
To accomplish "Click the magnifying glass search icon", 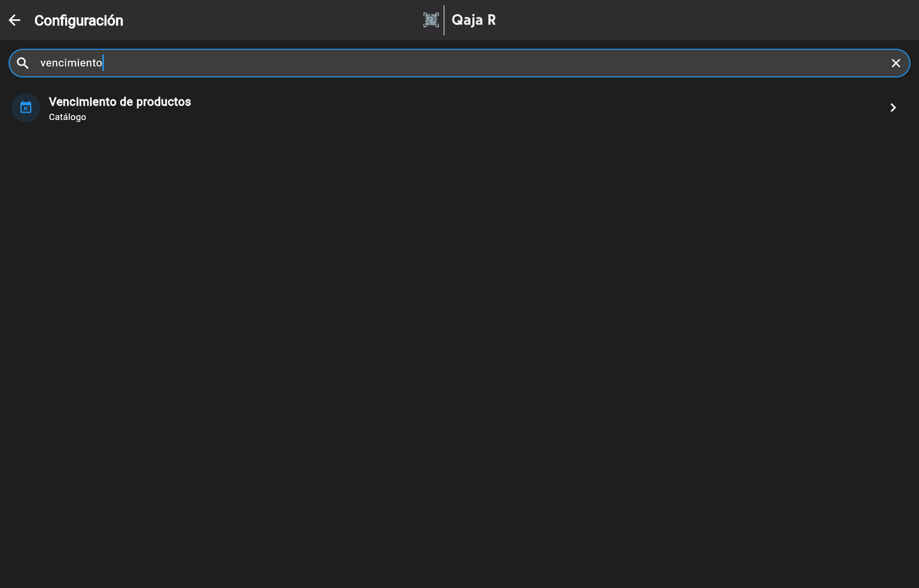I will (x=23, y=63).
